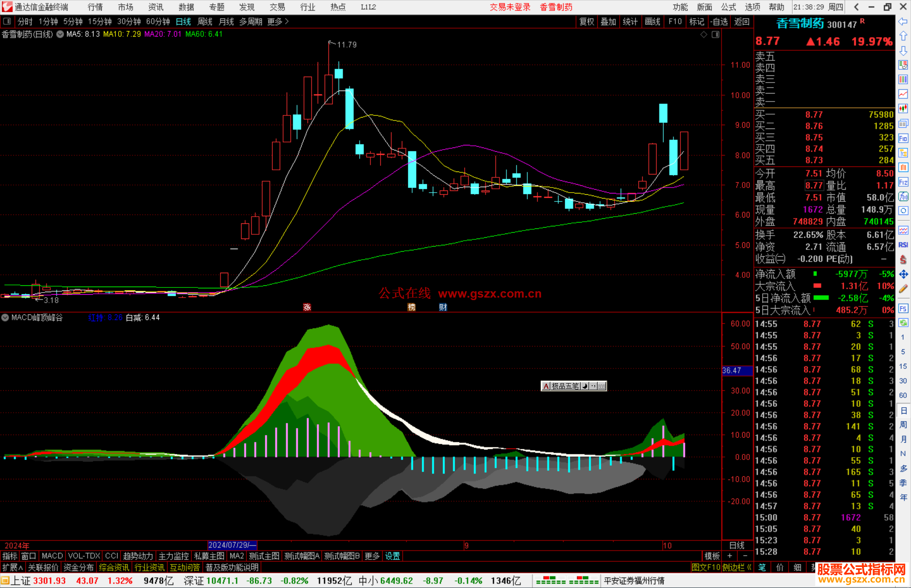
Task: Switch to the 周线 period tab
Action: coord(205,21)
